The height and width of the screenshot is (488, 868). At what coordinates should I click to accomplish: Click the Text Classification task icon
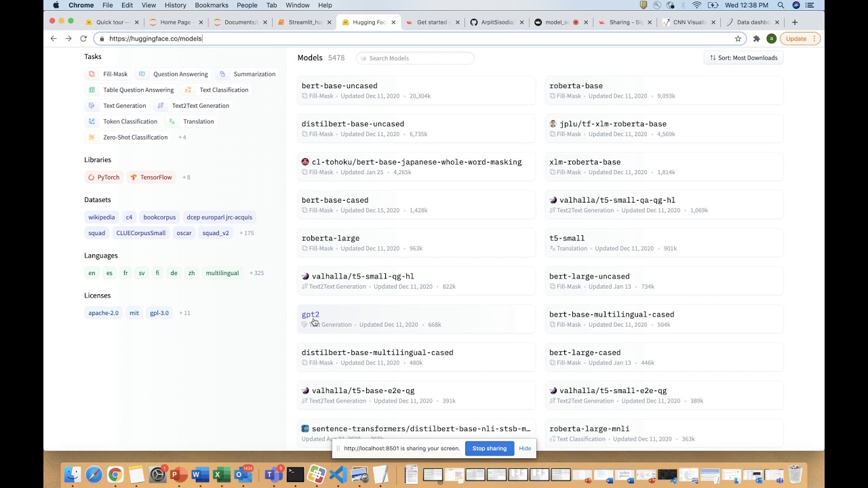pos(188,89)
